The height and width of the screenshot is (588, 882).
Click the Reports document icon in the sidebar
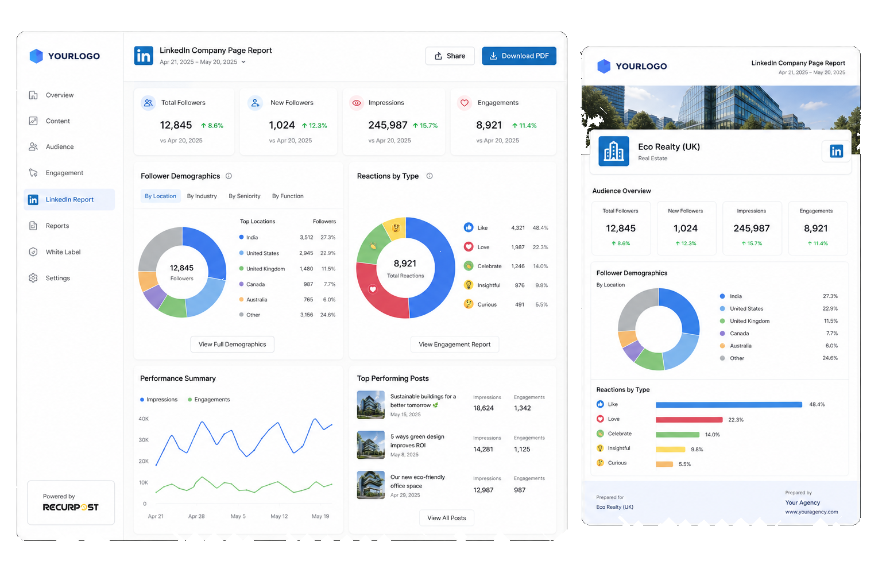pos(33,226)
